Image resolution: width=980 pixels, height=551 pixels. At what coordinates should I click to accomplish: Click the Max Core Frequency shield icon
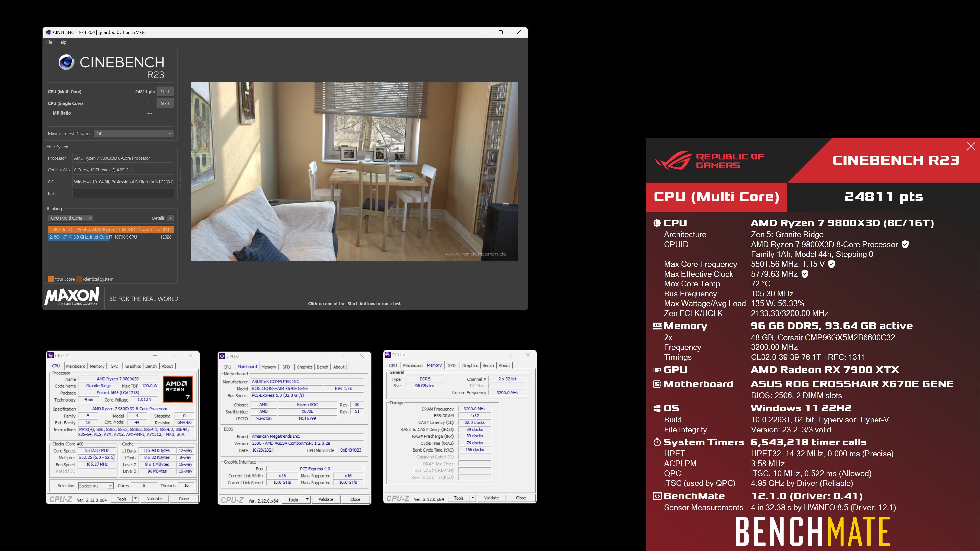click(x=832, y=264)
